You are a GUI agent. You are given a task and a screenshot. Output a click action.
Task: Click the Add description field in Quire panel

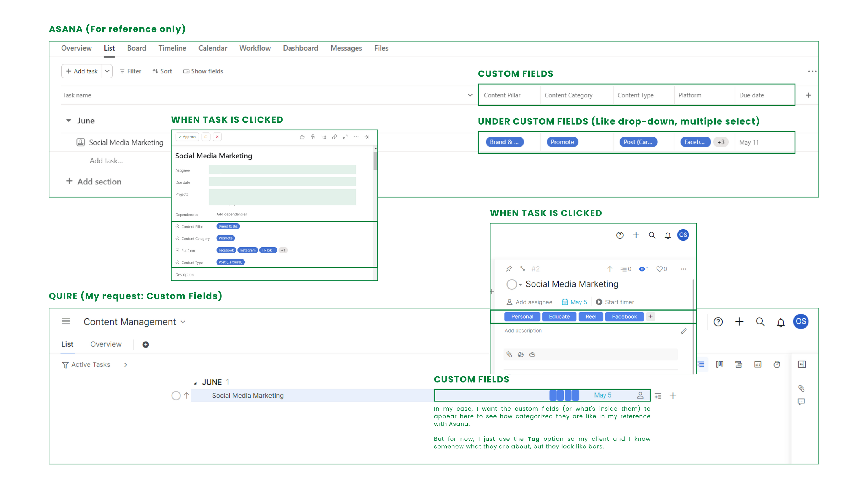coord(523,331)
